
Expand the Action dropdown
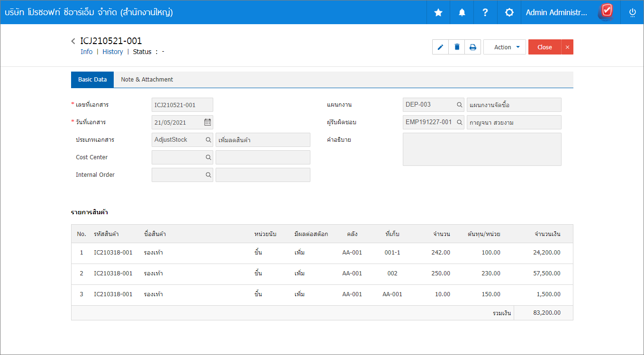505,47
